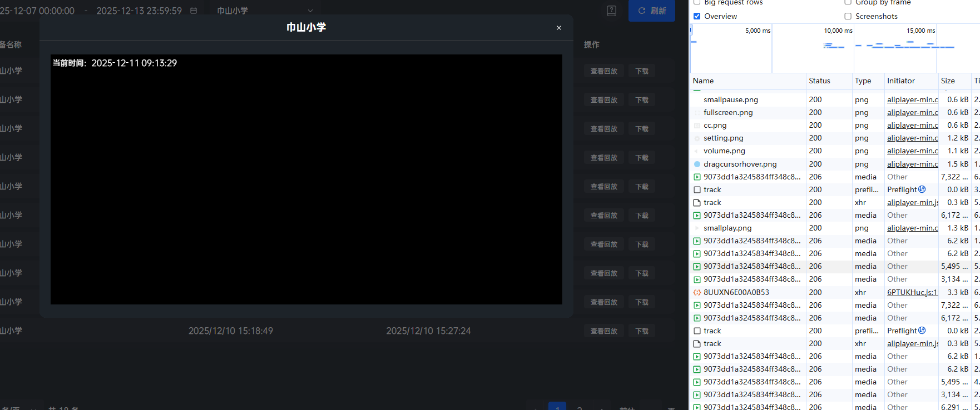This screenshot has height=410, width=980.
Task: Click the 1.5 kB size for dragcursorhover.png
Action: (958, 164)
